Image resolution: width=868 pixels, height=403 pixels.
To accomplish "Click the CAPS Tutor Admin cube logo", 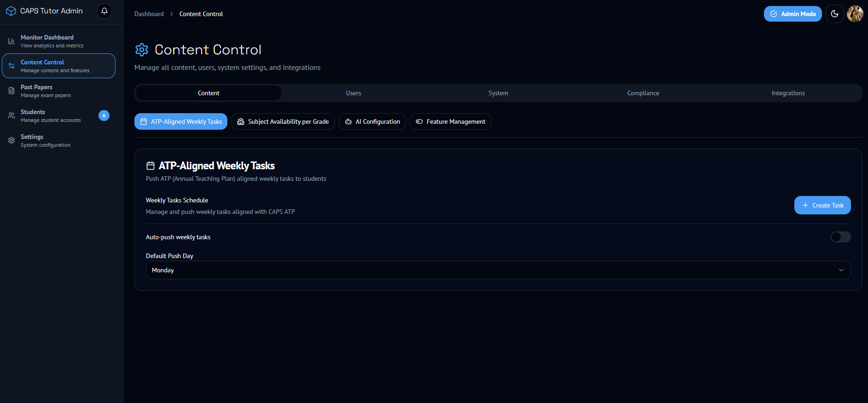I will [x=11, y=11].
